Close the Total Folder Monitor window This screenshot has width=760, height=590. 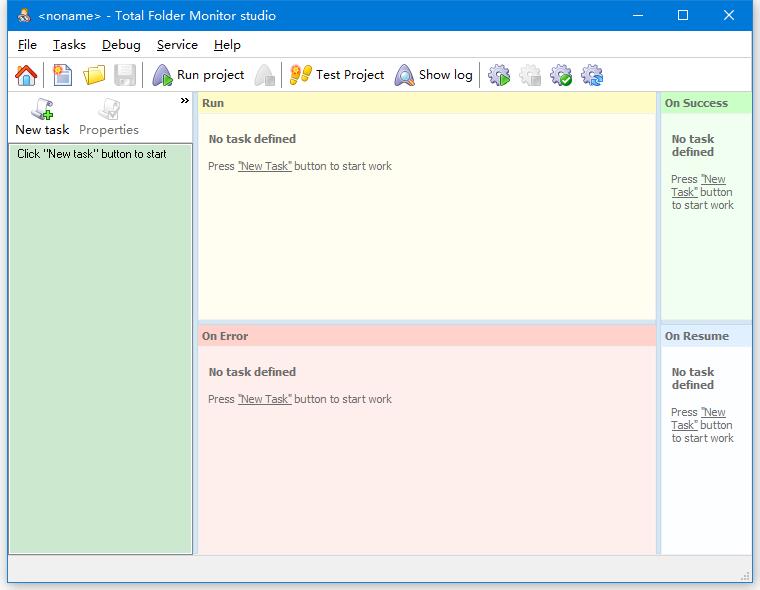click(728, 16)
